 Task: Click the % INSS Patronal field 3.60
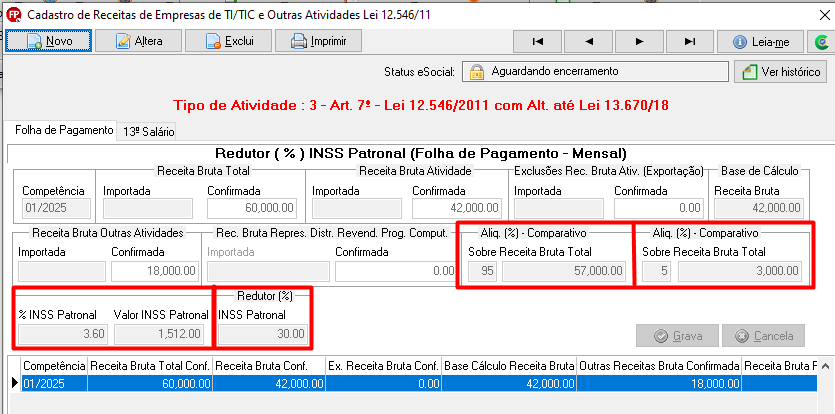[63, 334]
